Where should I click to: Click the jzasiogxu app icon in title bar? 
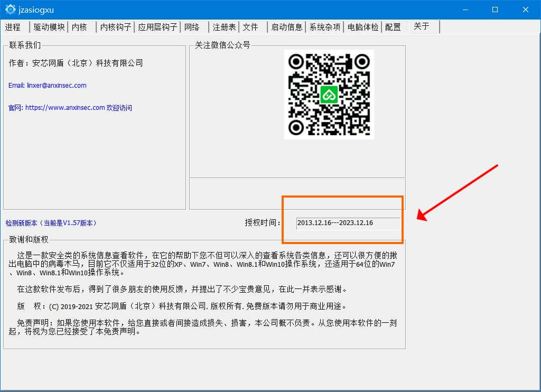11,10
